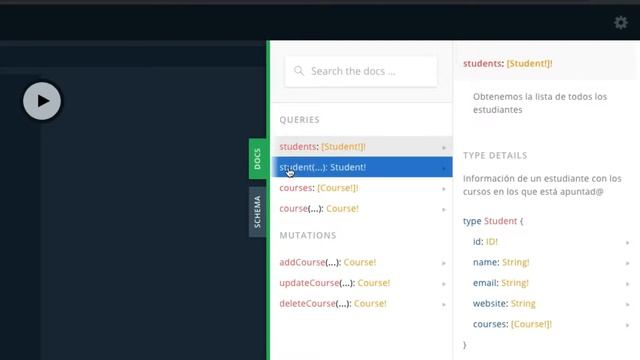
Task: Expand arrow beside deleteCourse mutation
Action: [x=444, y=304]
